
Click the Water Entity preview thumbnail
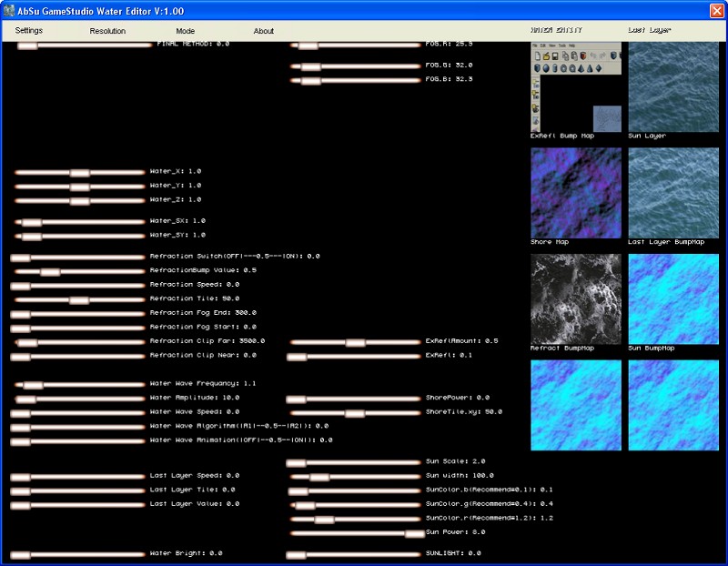coord(575,86)
